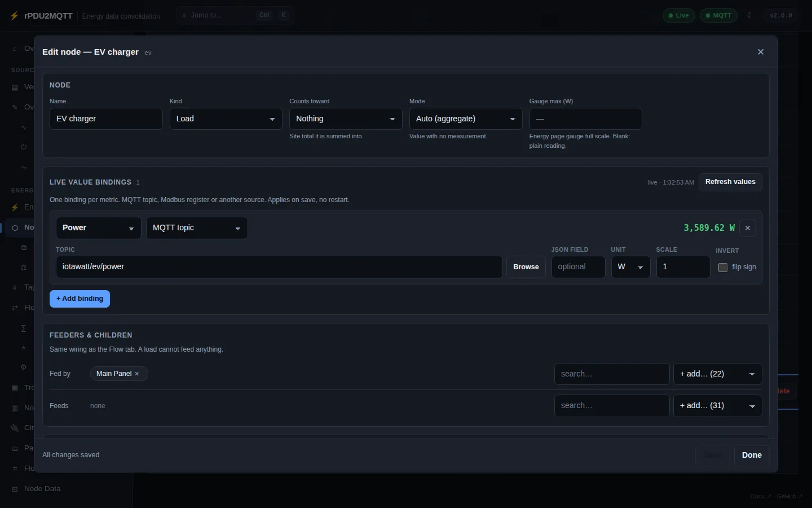Screen dimensions: 812x508
Task: Click the Name field containing EV charger
Action: tap(106, 119)
